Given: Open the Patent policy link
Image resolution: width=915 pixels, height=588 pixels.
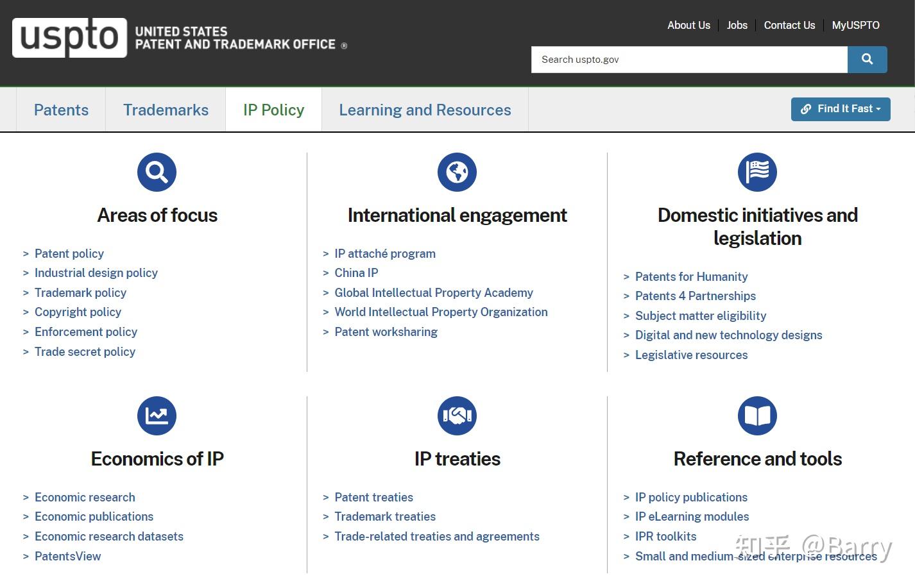Looking at the screenshot, I should (x=69, y=253).
